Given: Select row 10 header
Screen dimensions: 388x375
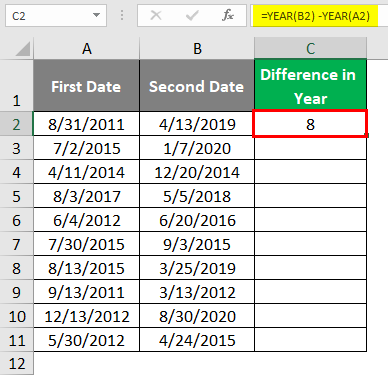Looking at the screenshot, I should pos(16,316).
